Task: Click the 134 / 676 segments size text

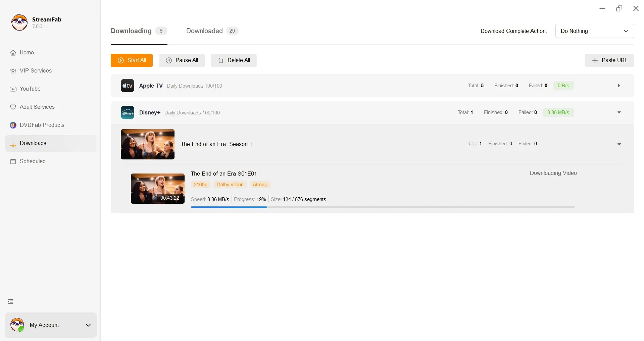Action: [305, 199]
